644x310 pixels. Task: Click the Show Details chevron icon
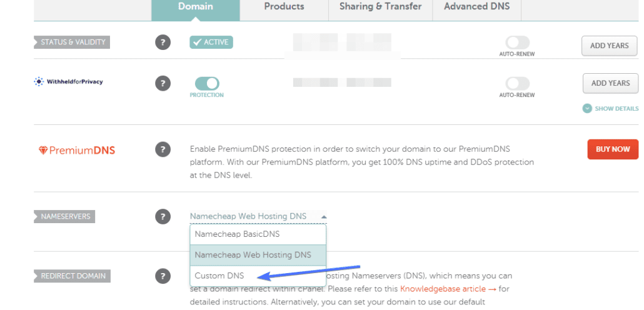click(587, 108)
